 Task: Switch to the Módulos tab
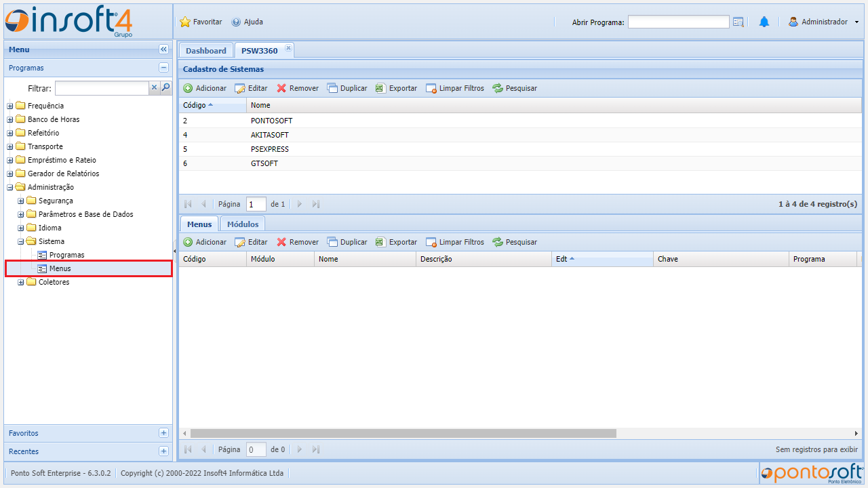[243, 224]
